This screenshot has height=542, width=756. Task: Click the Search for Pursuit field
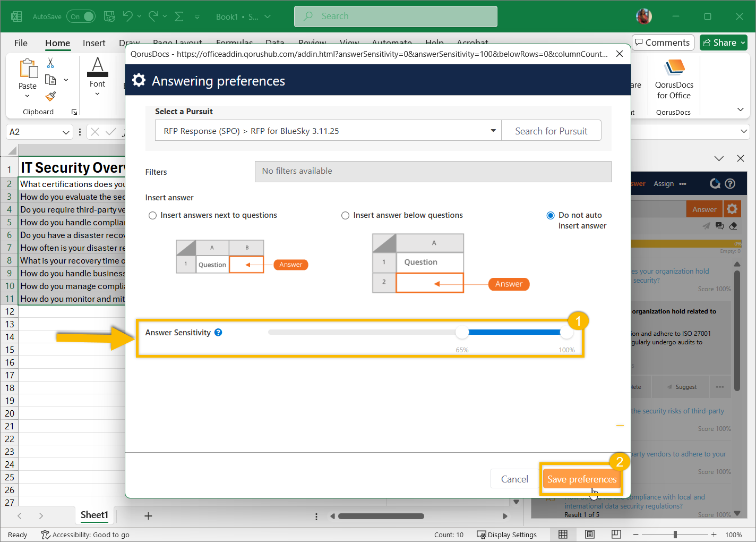point(551,131)
